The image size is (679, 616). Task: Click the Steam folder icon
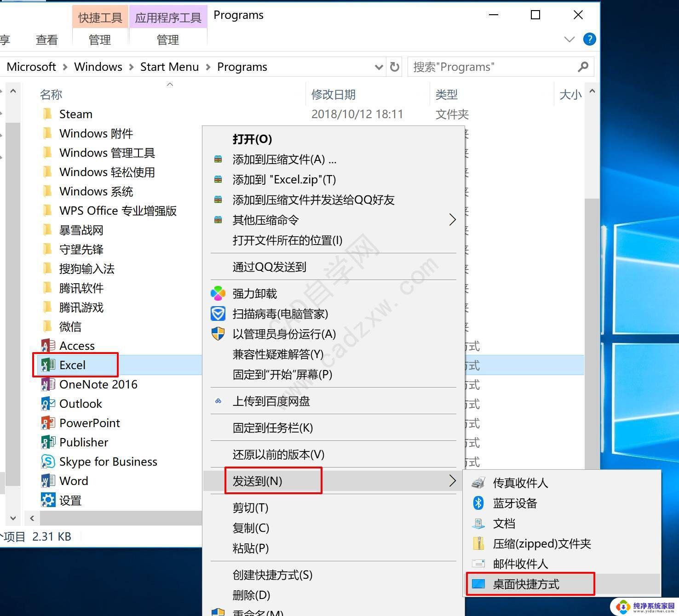(x=47, y=114)
